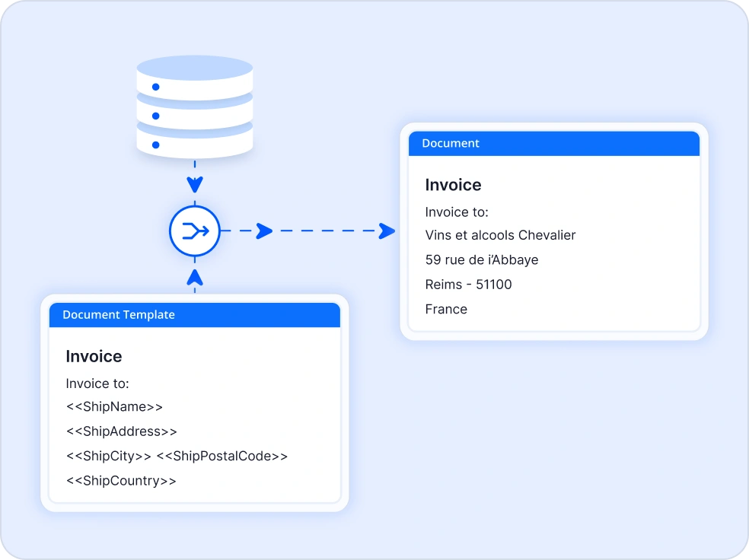Click the circular merge icon
Screen dimensions: 749x560
pos(194,230)
